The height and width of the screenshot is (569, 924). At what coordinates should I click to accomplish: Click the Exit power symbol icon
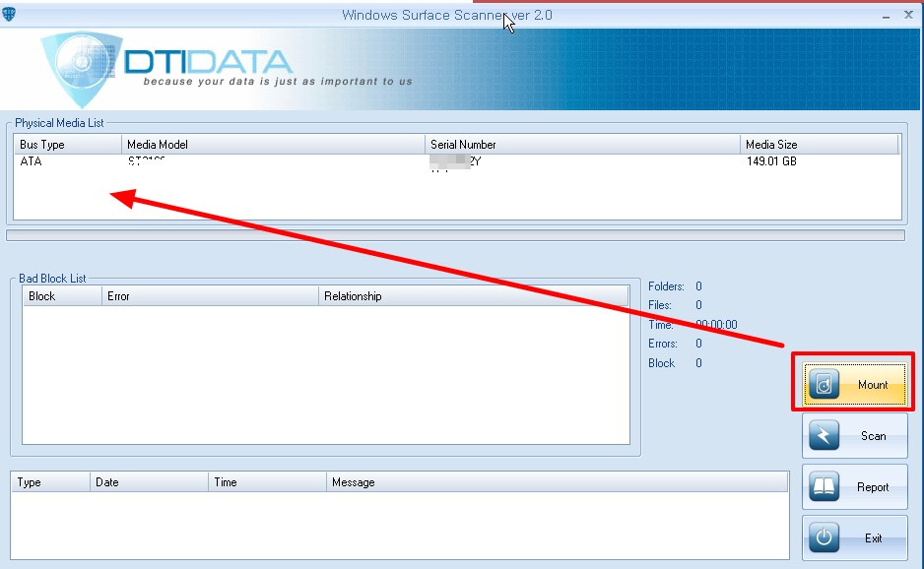pos(825,538)
